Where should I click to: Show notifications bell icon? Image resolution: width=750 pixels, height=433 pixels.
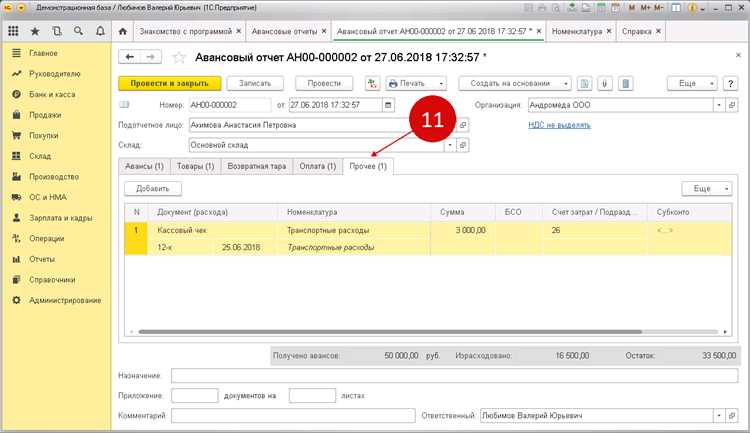coord(100,31)
